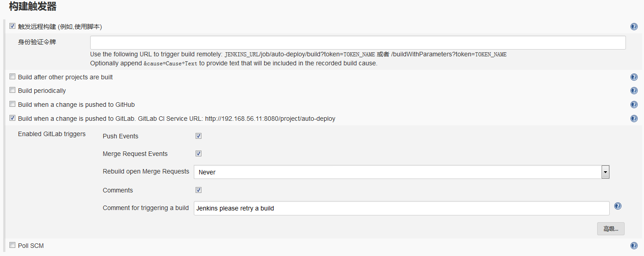Open help for comment trigger phrase

pos(618,206)
